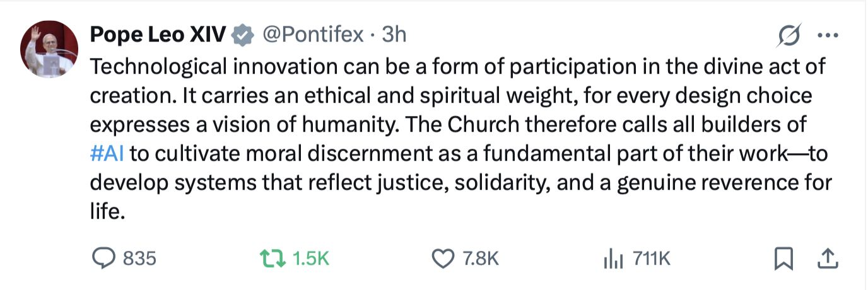Click the 835 replies count
868x290 pixels.
(x=139, y=258)
